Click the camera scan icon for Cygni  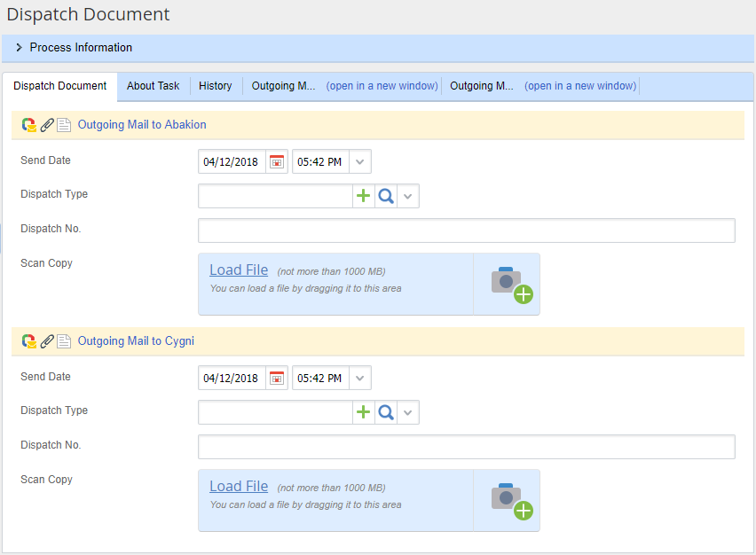pyautogui.click(x=509, y=500)
